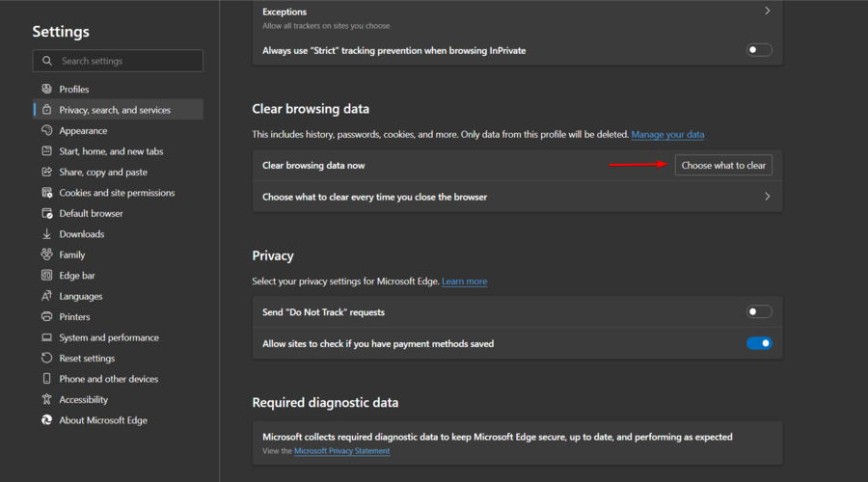The image size is (868, 482).
Task: Click the Appearance icon in sidebar
Action: [x=46, y=131]
